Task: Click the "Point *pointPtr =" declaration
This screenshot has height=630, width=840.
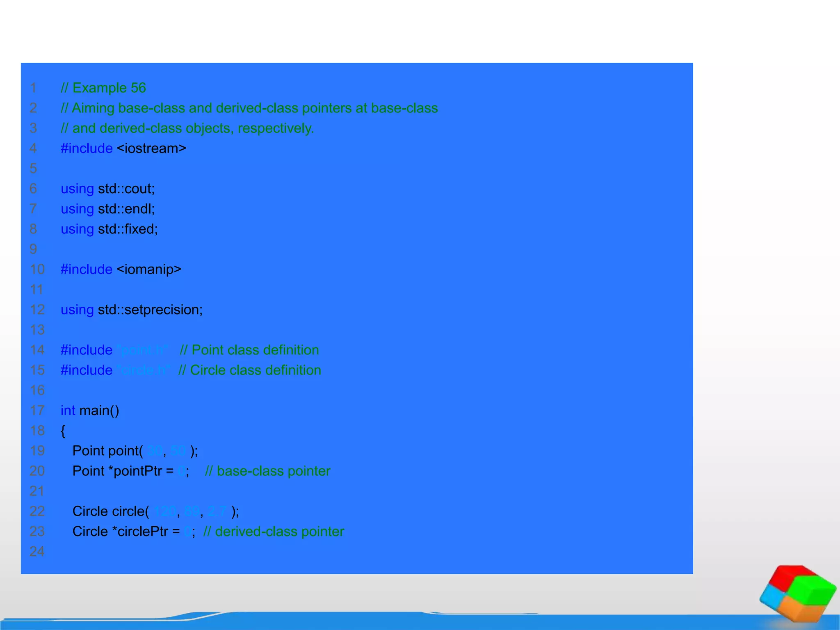Action: coord(123,471)
